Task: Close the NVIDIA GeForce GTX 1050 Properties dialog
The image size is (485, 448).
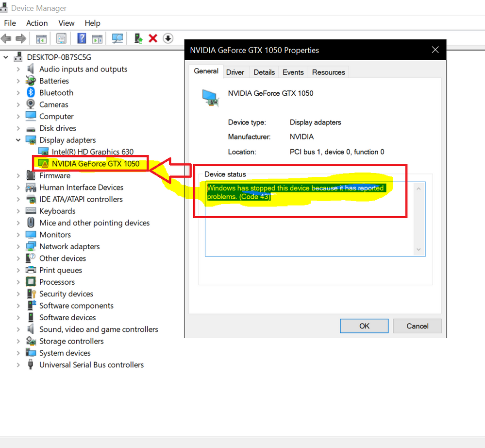Action: click(x=435, y=50)
